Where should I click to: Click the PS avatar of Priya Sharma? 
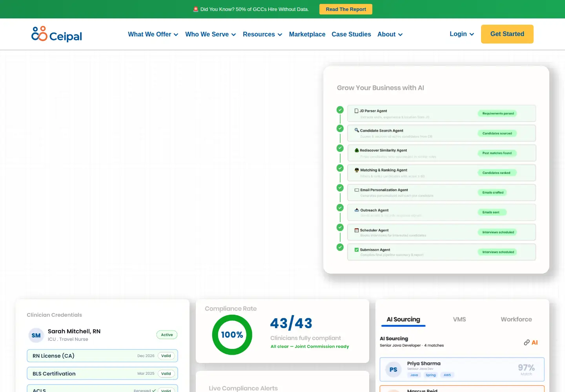click(393, 369)
